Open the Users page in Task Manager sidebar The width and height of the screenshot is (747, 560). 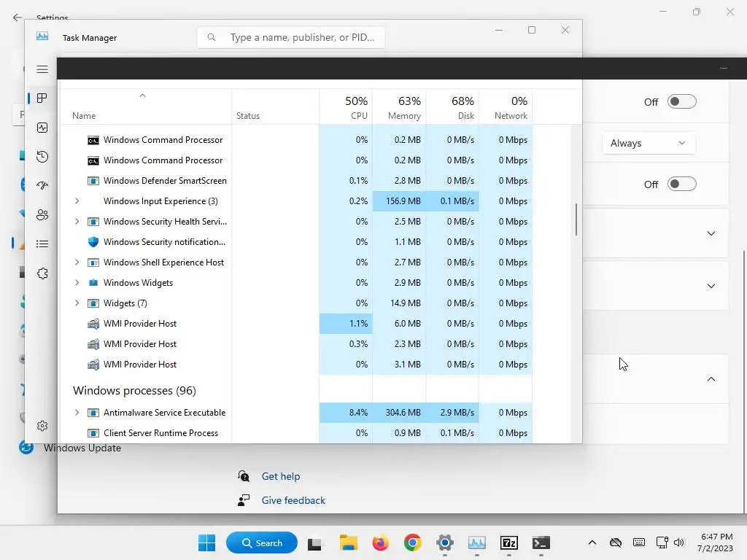click(42, 215)
